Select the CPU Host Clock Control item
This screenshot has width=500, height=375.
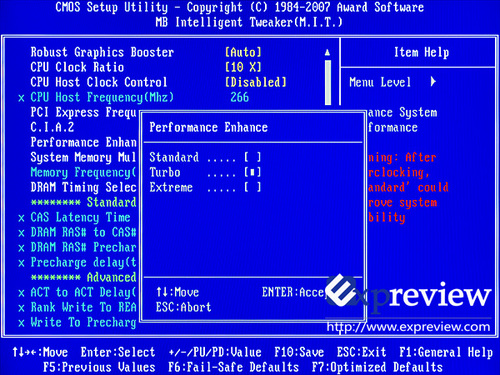99,82
